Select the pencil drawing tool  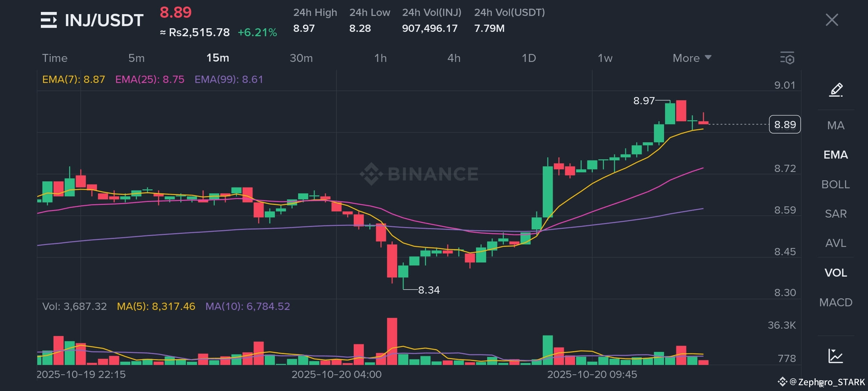point(836,90)
